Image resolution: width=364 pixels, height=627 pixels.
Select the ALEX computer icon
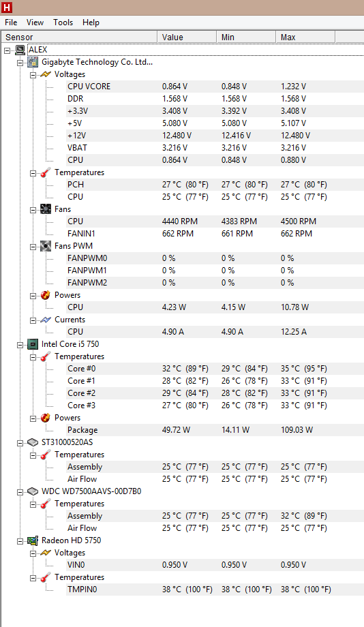click(x=20, y=50)
